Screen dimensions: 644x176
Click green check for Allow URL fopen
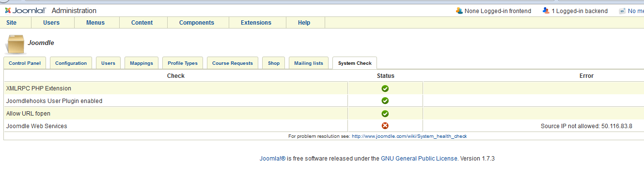click(385, 114)
